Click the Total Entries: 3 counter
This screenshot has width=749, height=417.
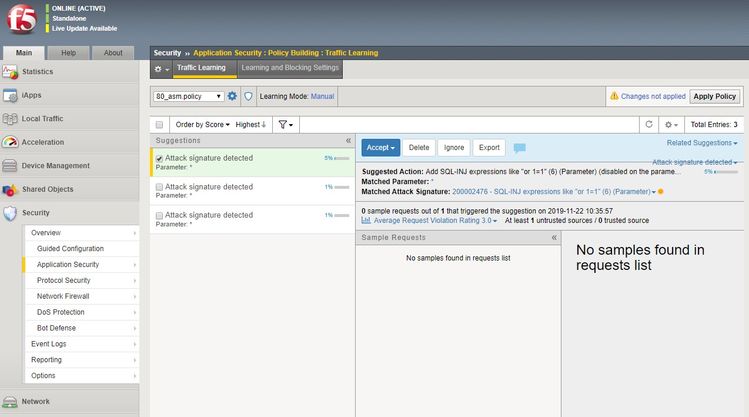click(x=714, y=125)
